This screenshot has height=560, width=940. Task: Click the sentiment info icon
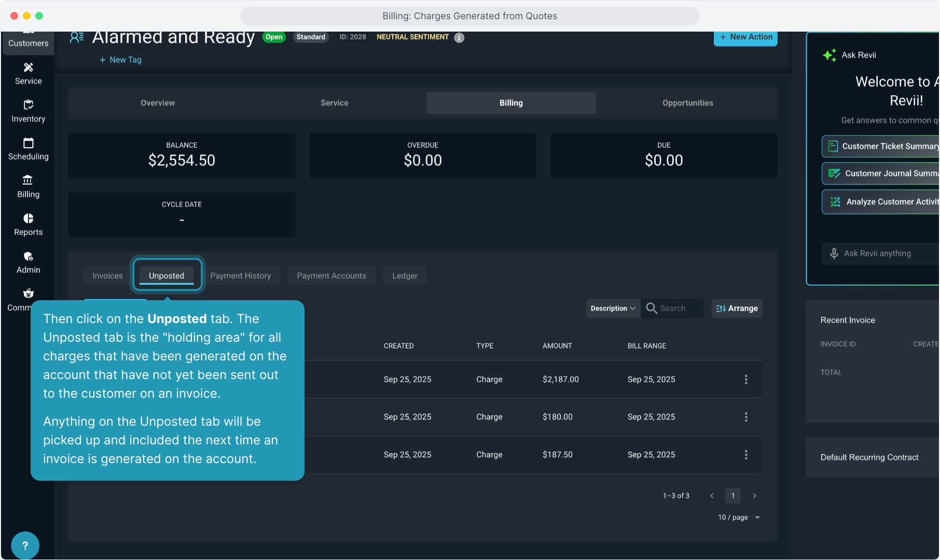[x=459, y=37]
